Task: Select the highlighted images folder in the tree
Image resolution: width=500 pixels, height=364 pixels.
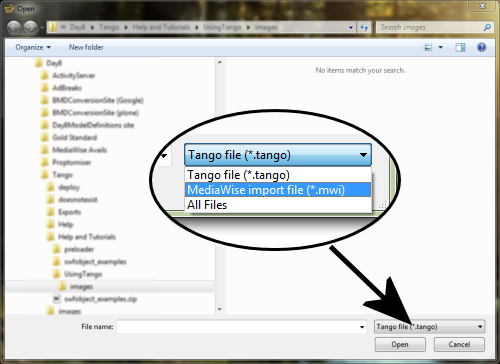Action: tap(110, 287)
